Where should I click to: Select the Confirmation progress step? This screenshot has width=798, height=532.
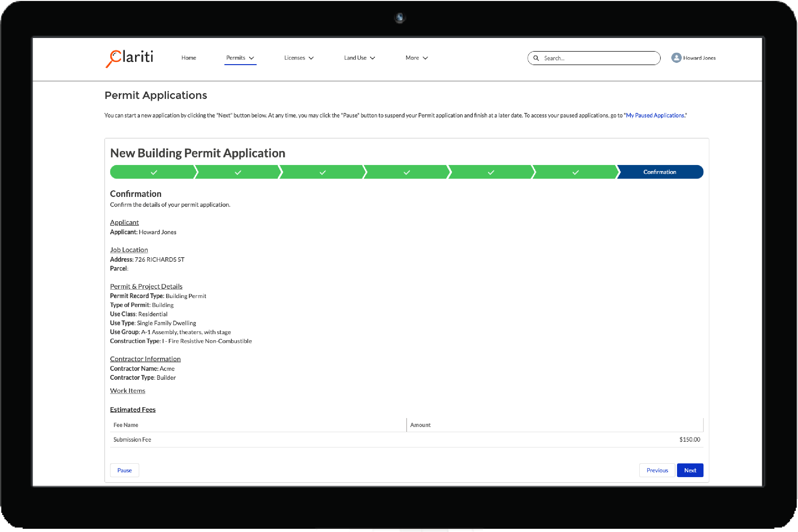660,172
